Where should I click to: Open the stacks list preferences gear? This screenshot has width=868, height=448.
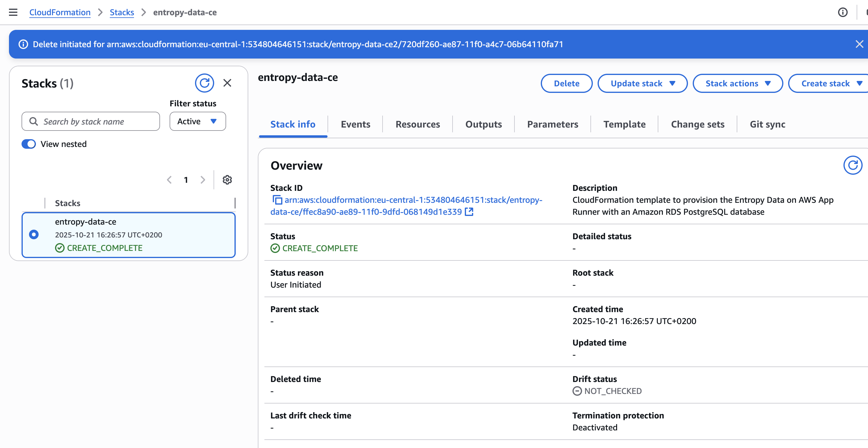click(x=227, y=180)
